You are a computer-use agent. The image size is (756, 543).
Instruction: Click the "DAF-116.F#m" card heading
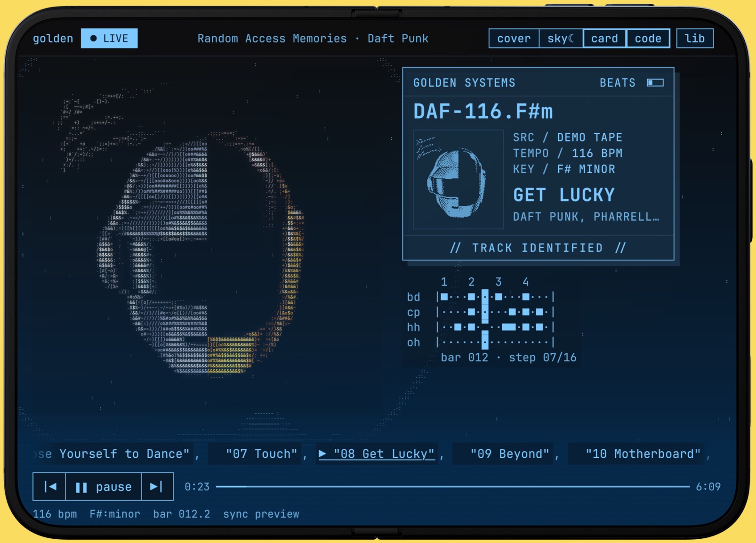[x=483, y=112]
